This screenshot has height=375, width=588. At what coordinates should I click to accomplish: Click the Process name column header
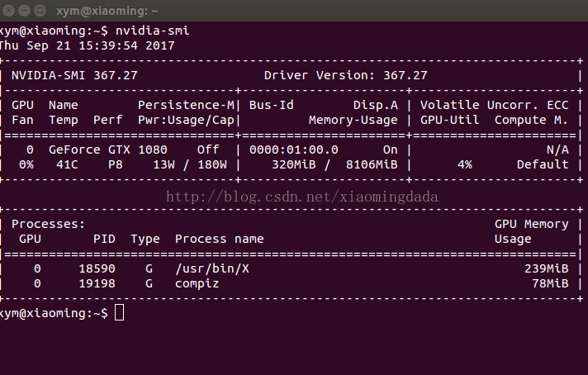(220, 239)
